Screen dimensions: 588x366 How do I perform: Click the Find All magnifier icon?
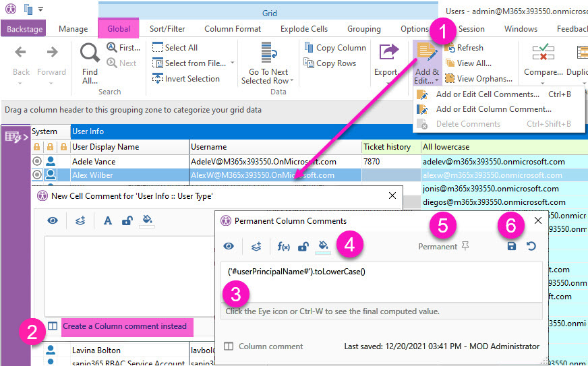pyautogui.click(x=90, y=53)
